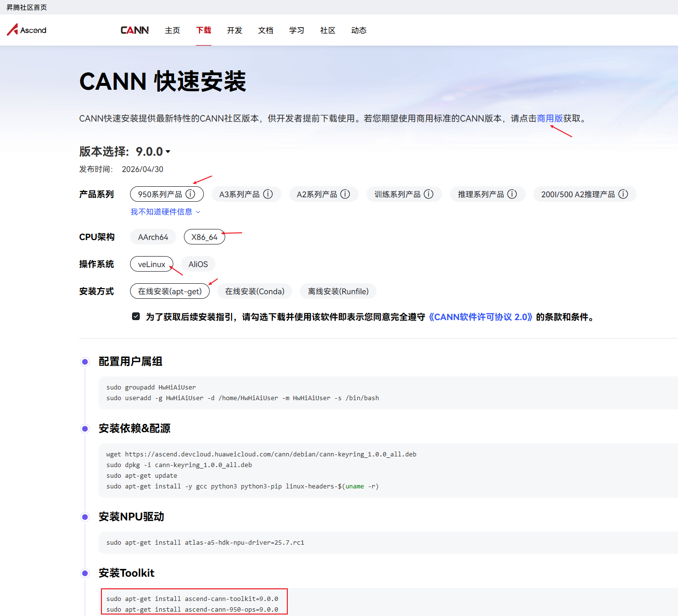Expand 我不知道硬件信息 help section
678x616 pixels.
click(165, 211)
